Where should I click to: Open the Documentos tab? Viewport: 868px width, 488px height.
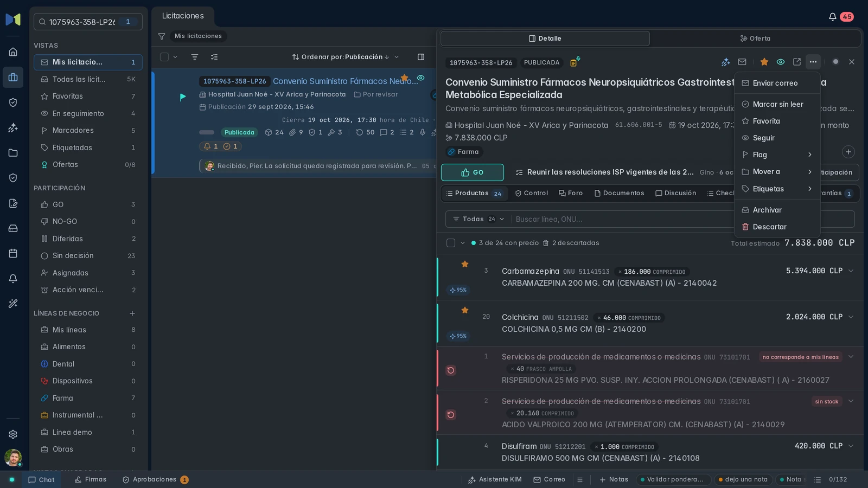pos(619,193)
